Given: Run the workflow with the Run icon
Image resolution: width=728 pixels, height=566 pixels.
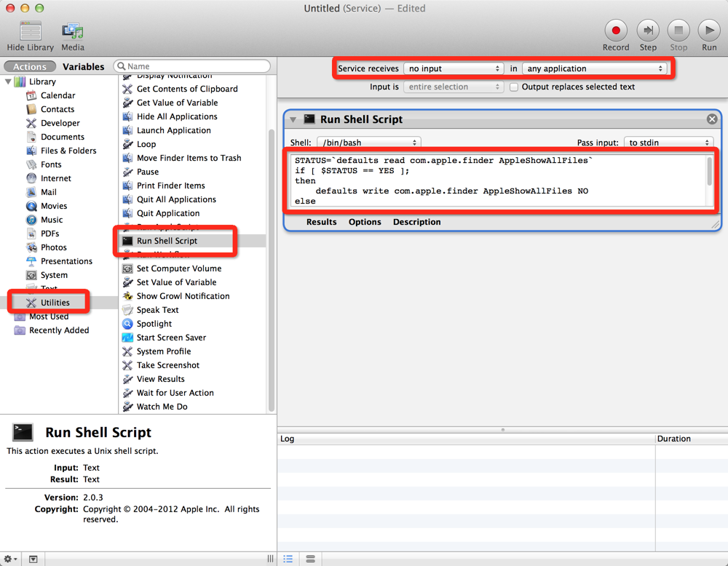Looking at the screenshot, I should click(x=709, y=31).
